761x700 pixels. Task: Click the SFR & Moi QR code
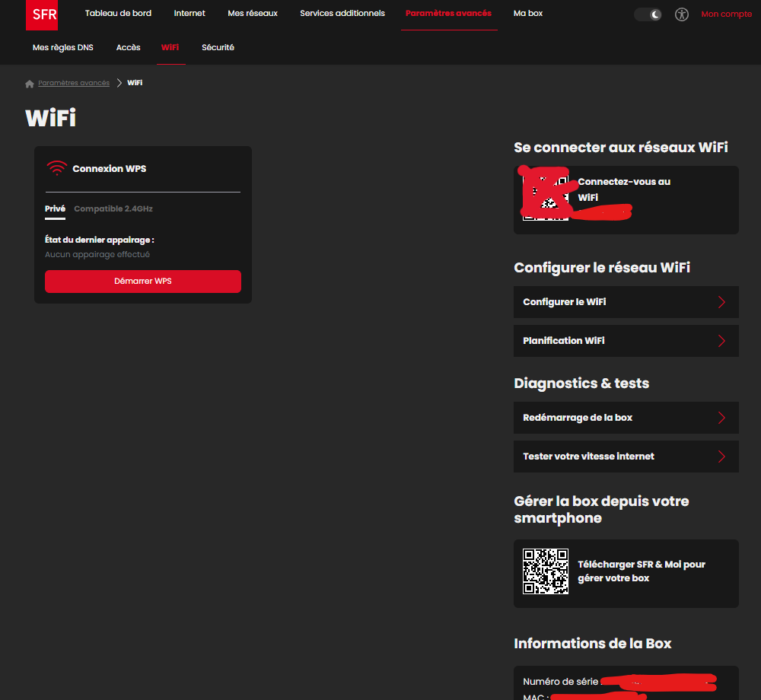[545, 571]
